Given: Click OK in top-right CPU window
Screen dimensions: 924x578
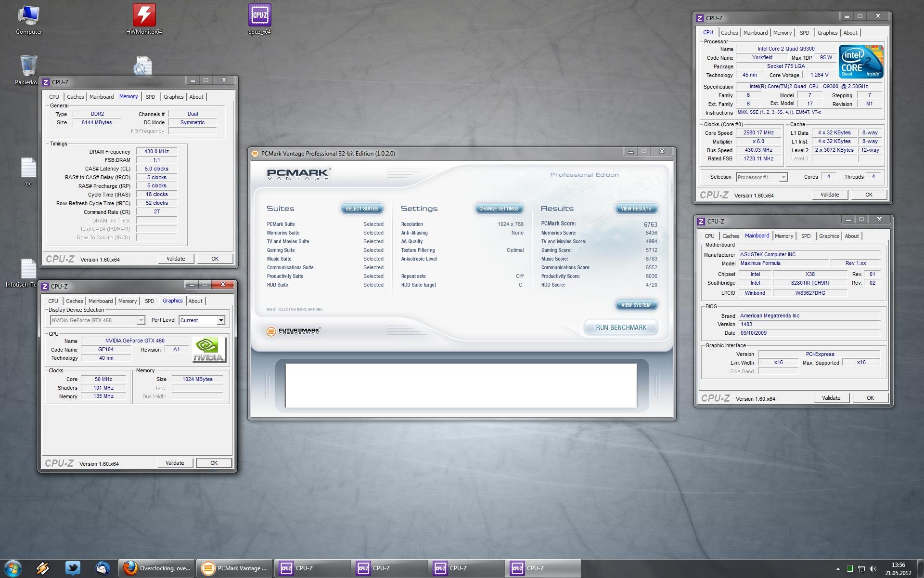Looking at the screenshot, I should 869,195.
